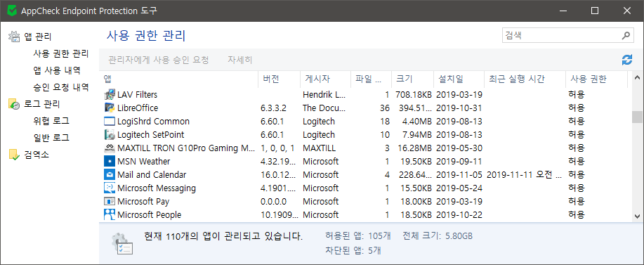
Task: Sort by 설치일 column header
Action: (x=459, y=79)
